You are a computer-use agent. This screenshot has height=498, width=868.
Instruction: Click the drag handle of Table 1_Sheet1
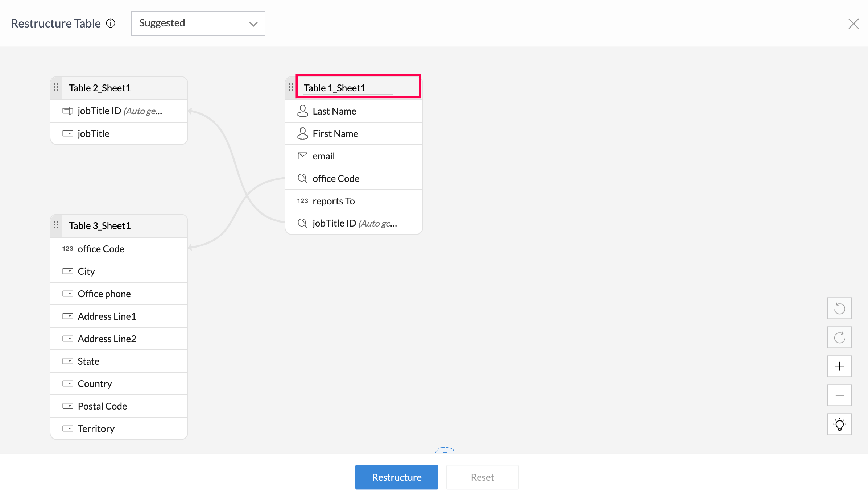pos(291,87)
